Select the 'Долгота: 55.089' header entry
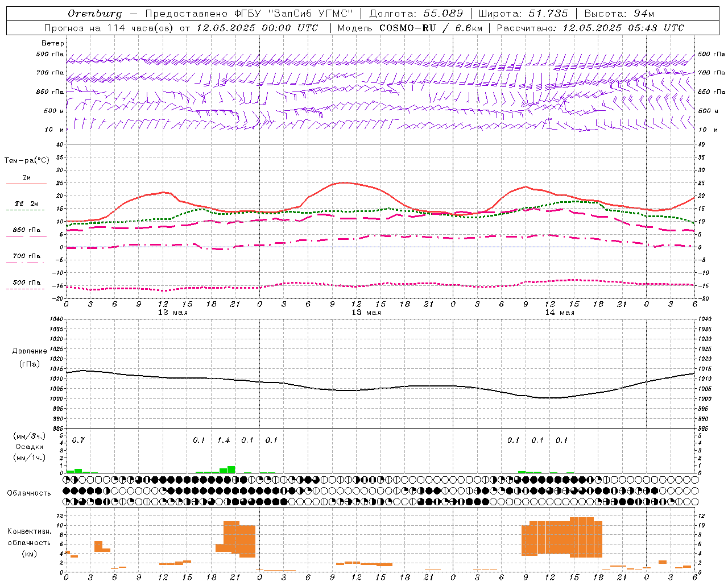Image resolution: width=728 pixels, height=582 pixels. pos(416,14)
